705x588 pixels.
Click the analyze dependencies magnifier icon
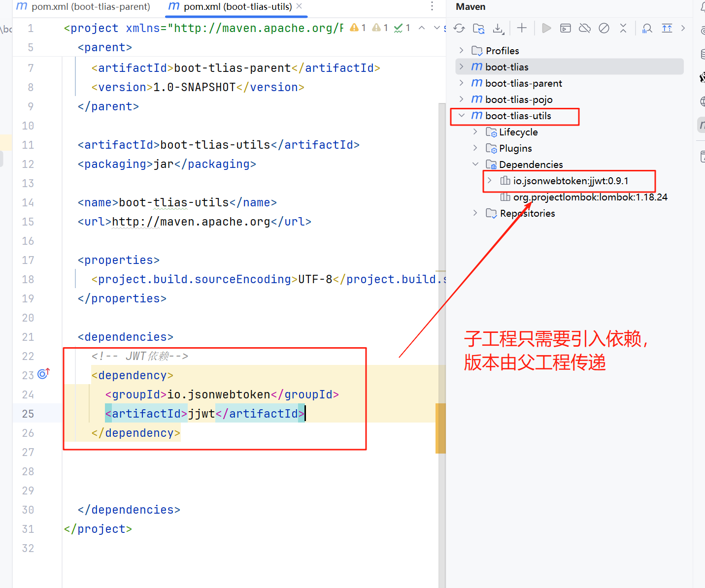click(x=647, y=28)
